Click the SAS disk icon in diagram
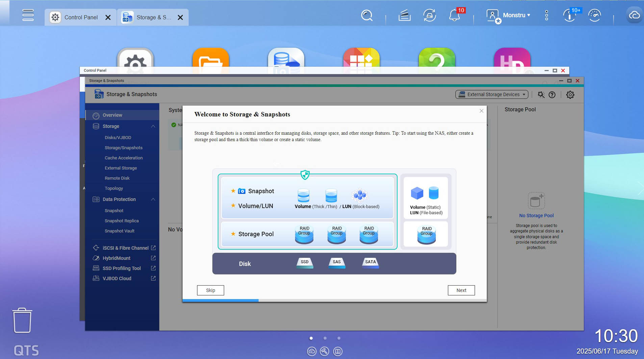The height and width of the screenshot is (359, 644). pyautogui.click(x=337, y=263)
